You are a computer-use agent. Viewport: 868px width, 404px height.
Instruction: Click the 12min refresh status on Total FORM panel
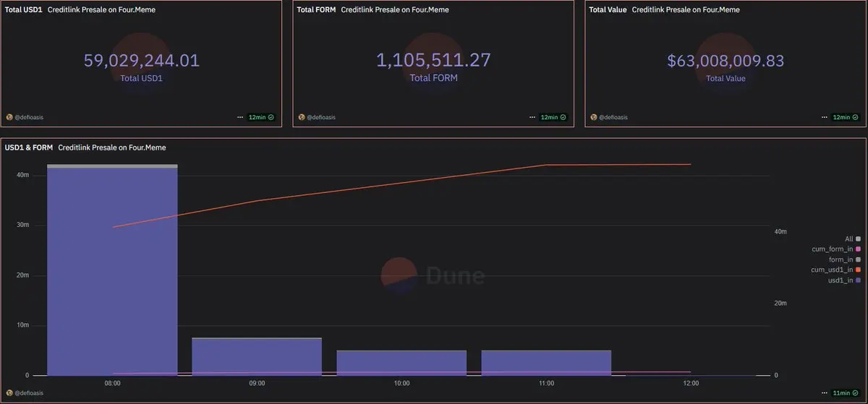553,117
